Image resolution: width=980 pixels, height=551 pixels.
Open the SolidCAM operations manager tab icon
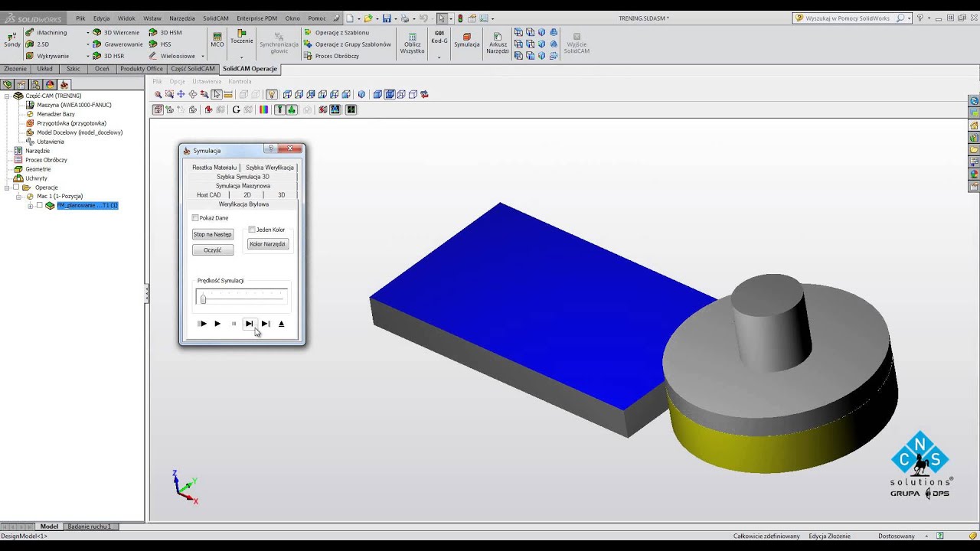tap(64, 85)
